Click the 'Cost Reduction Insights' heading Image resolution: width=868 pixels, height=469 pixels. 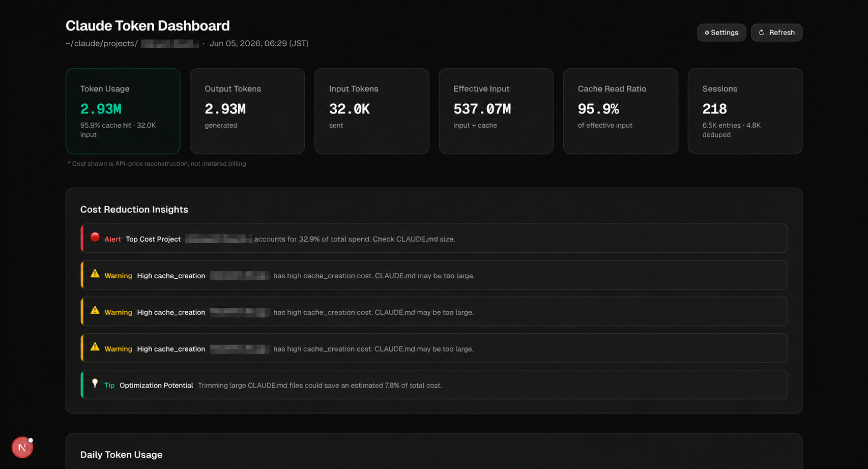tap(134, 210)
